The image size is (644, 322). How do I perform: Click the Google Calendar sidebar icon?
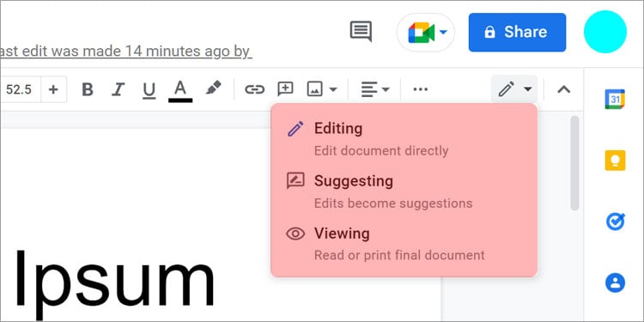click(x=615, y=99)
